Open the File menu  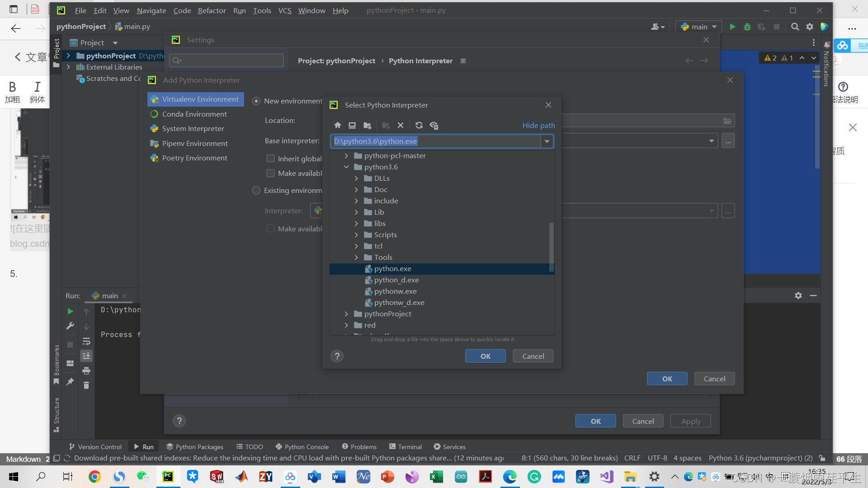pyautogui.click(x=80, y=10)
